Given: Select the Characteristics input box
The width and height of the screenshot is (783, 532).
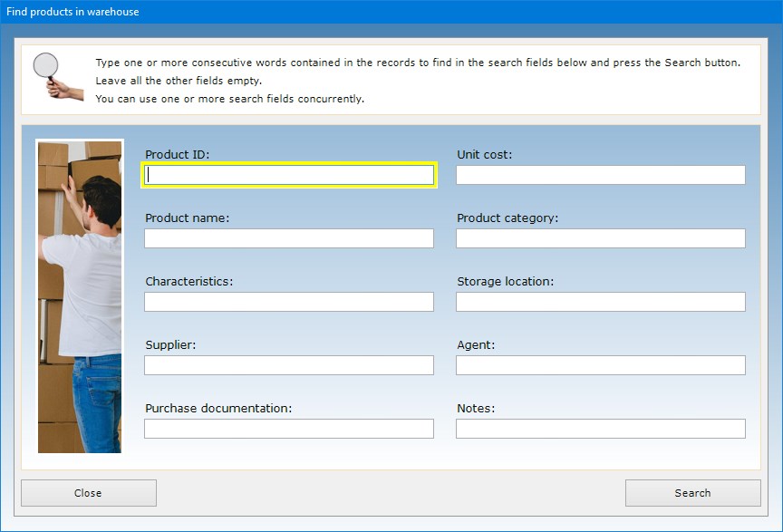Looking at the screenshot, I should [x=289, y=302].
